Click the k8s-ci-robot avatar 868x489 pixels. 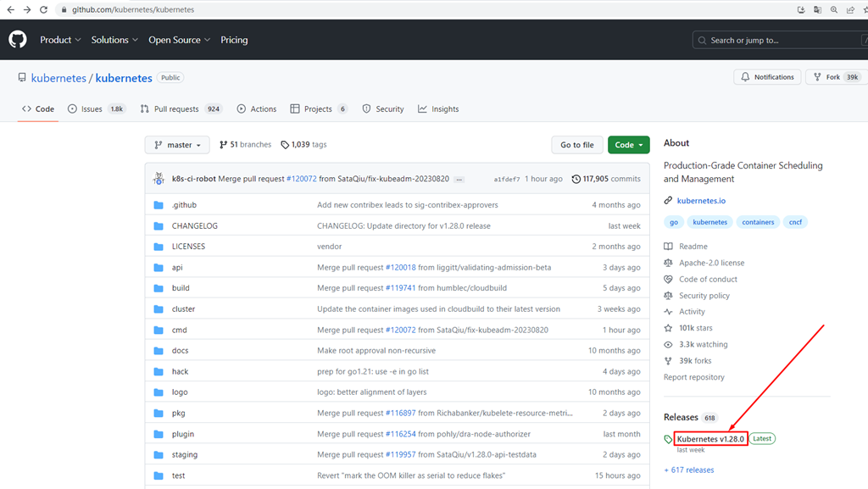point(159,179)
